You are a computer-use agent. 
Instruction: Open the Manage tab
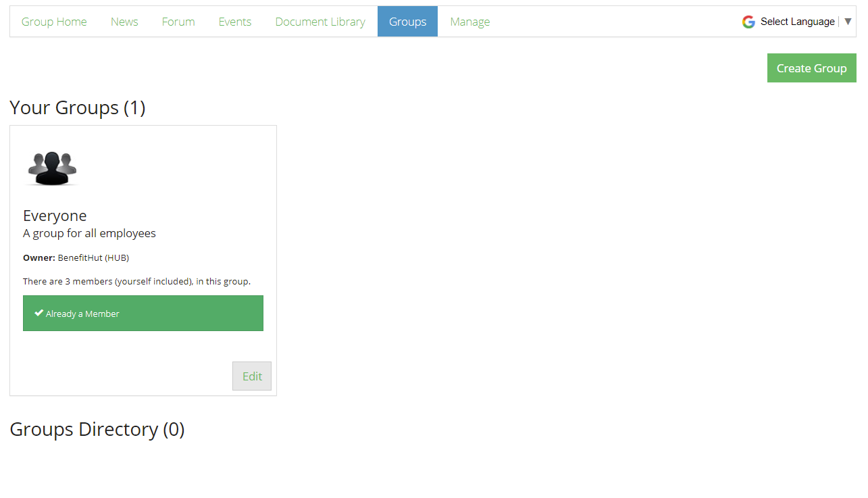[x=470, y=22]
